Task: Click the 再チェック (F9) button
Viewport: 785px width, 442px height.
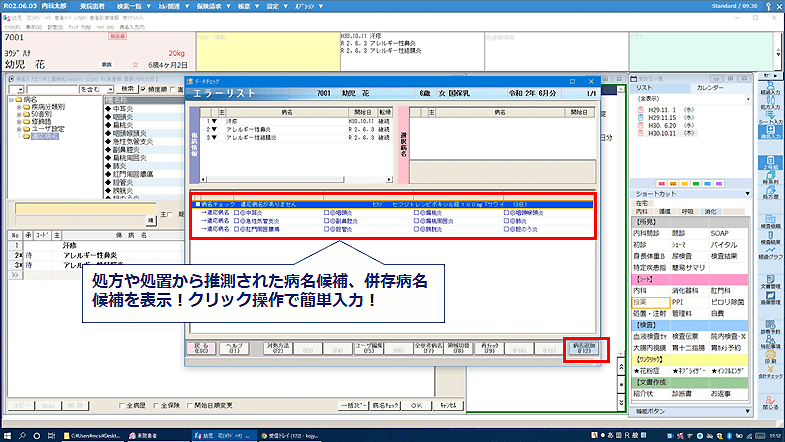Action: (490, 348)
